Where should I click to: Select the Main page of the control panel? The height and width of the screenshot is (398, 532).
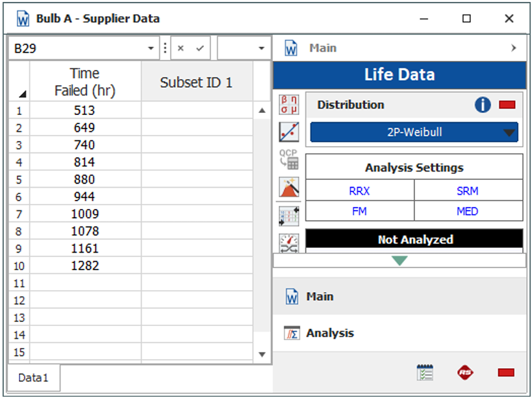pyautogui.click(x=399, y=297)
